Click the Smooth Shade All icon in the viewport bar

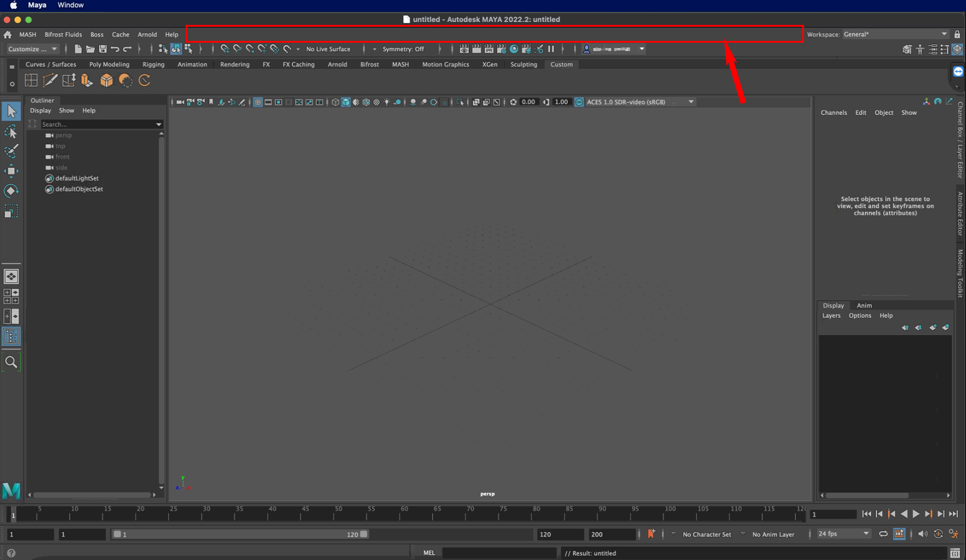pos(345,101)
